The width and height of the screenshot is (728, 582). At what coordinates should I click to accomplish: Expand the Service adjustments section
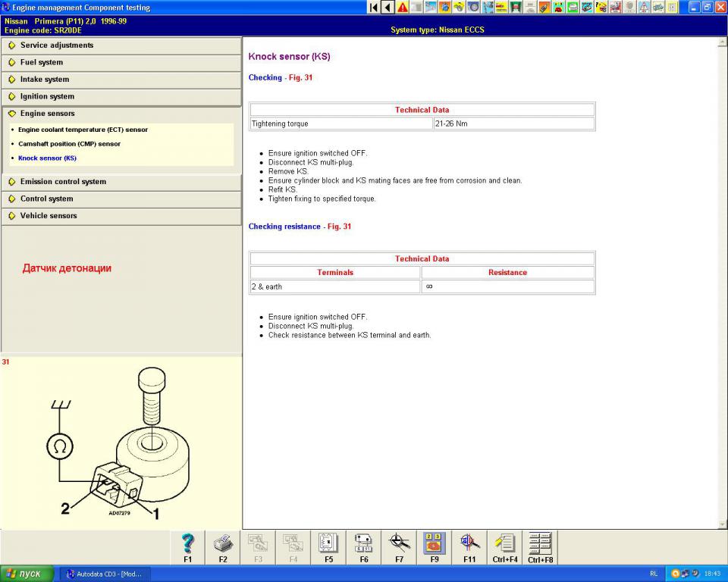(121, 45)
